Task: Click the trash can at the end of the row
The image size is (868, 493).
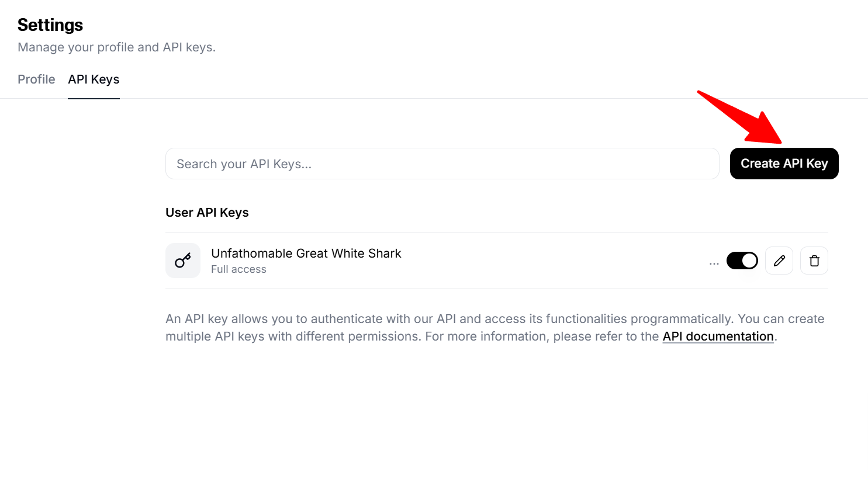Action: point(814,261)
